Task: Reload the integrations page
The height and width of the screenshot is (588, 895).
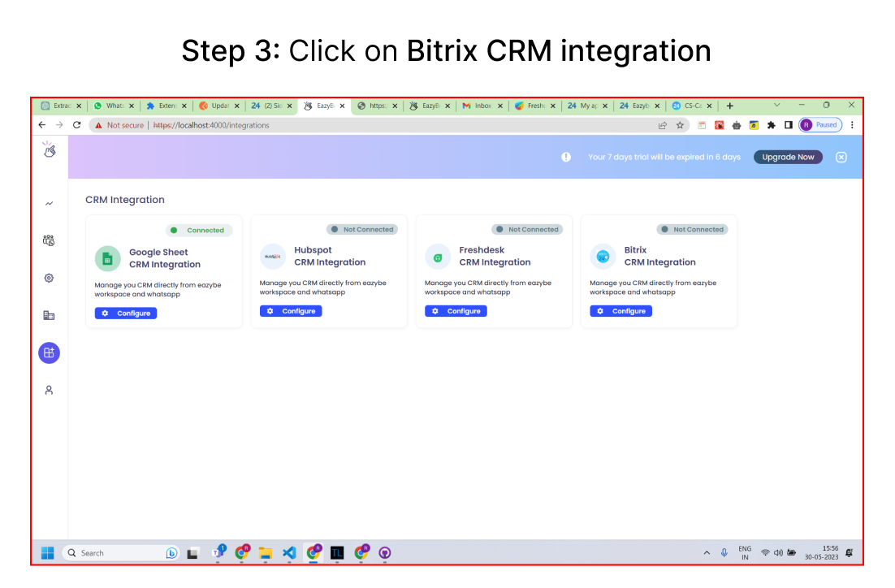Action: [x=77, y=125]
